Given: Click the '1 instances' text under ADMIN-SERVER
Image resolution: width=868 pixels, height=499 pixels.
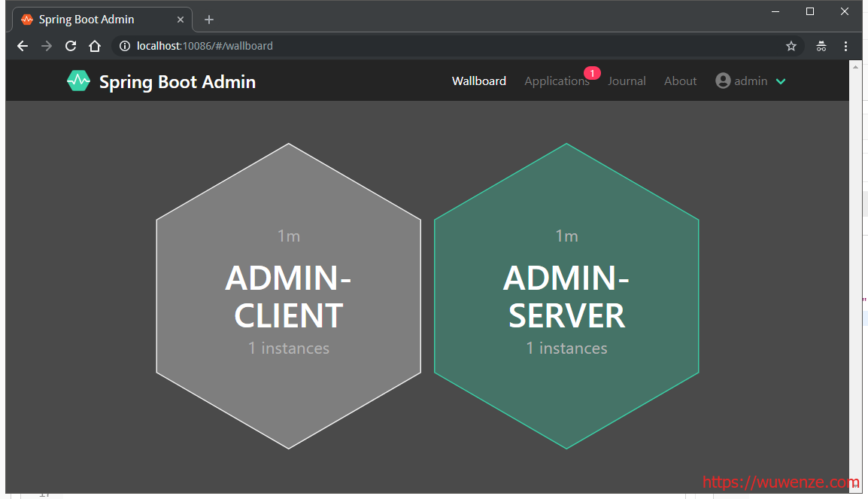Looking at the screenshot, I should point(566,348).
